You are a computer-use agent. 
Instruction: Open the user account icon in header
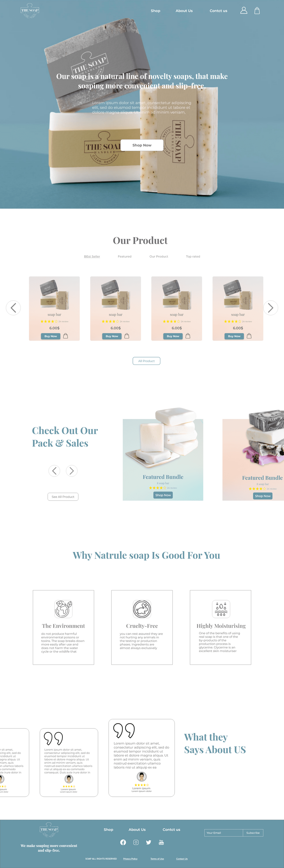click(x=244, y=10)
